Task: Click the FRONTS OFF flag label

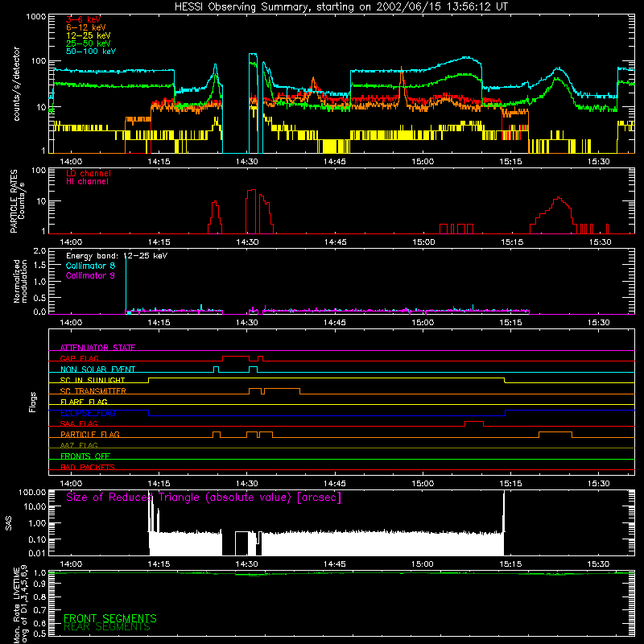Action: click(x=85, y=456)
